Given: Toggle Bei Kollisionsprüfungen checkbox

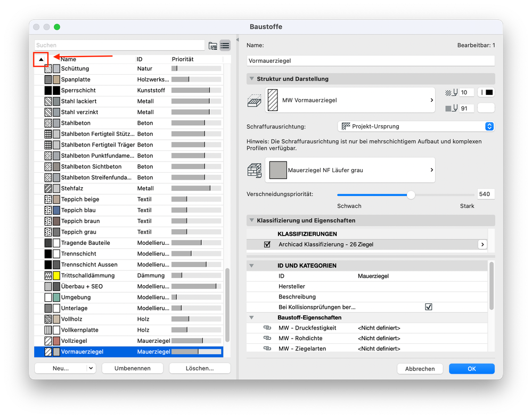Looking at the screenshot, I should (429, 307).
